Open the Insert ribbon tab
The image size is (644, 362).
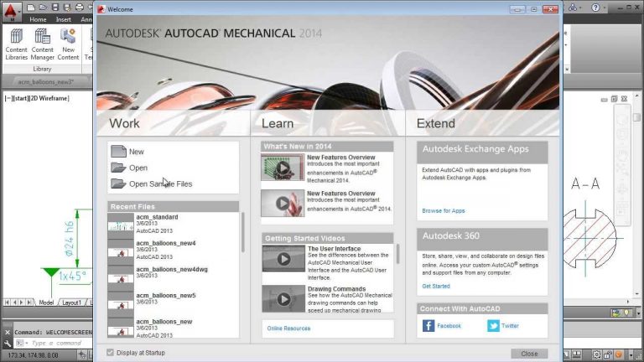63,19
